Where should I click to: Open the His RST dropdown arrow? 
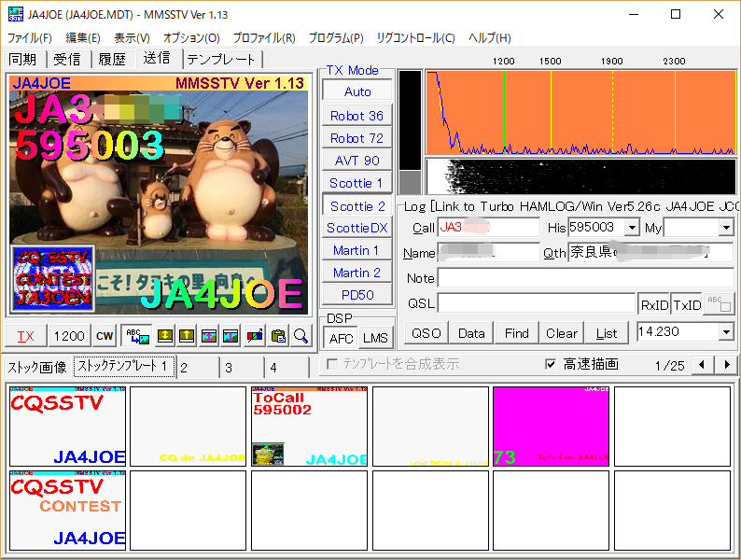[632, 228]
